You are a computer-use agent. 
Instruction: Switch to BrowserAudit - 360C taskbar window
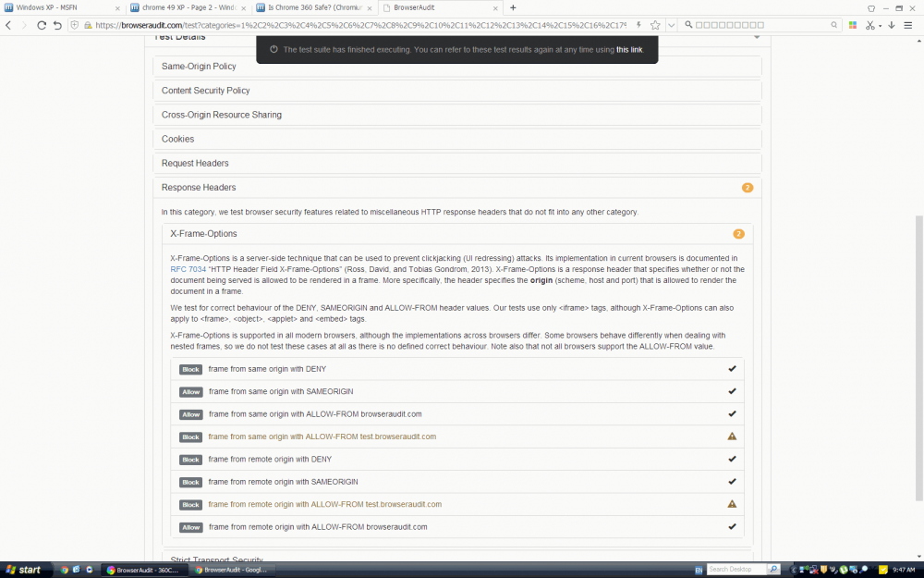pos(145,570)
